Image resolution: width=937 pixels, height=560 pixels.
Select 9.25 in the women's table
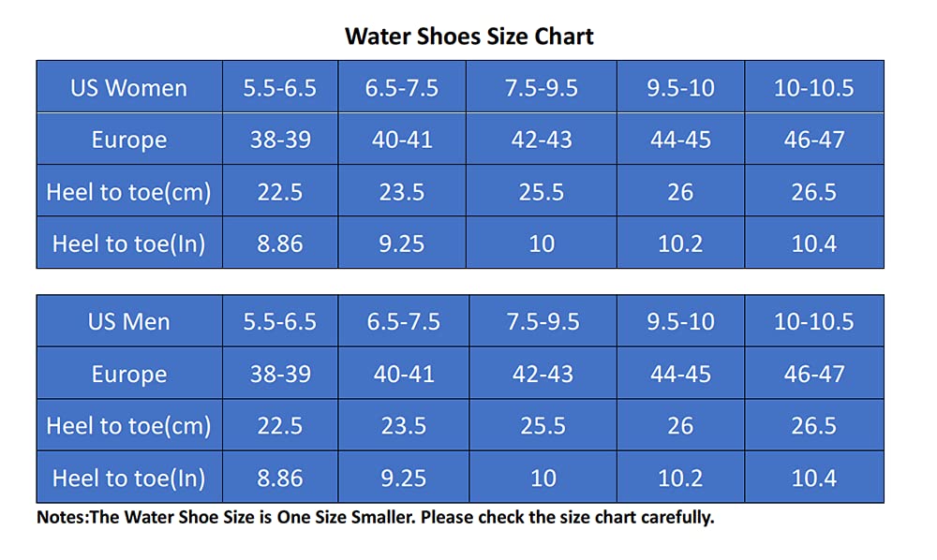(403, 244)
